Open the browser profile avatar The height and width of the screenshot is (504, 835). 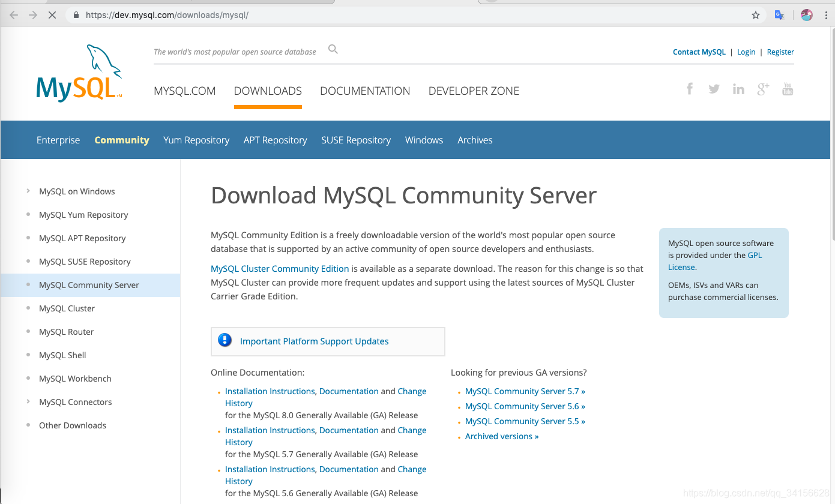pyautogui.click(x=807, y=15)
